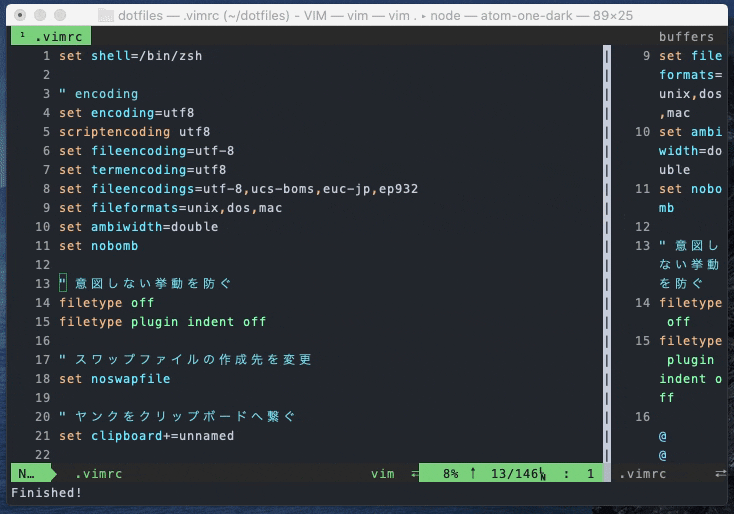Click the cursor on line 13 comment
The height and width of the screenshot is (514, 734).
click(63, 284)
